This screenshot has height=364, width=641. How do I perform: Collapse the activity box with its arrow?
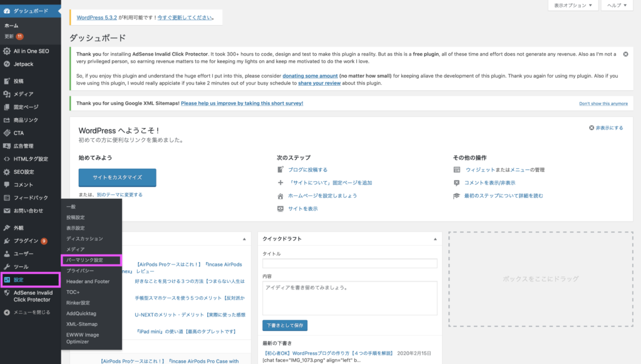pyautogui.click(x=244, y=239)
